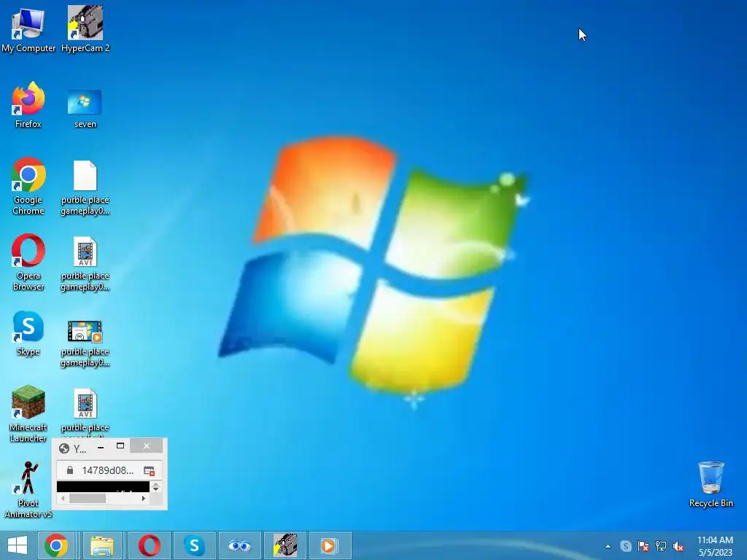This screenshot has height=560, width=747.
Task: Click the Skype system tray icon
Action: 625,546
